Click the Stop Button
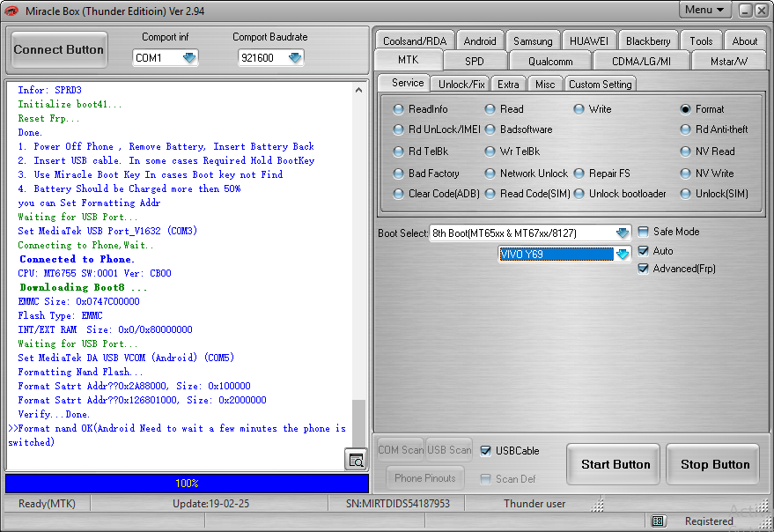This screenshot has width=774, height=532. (x=713, y=464)
